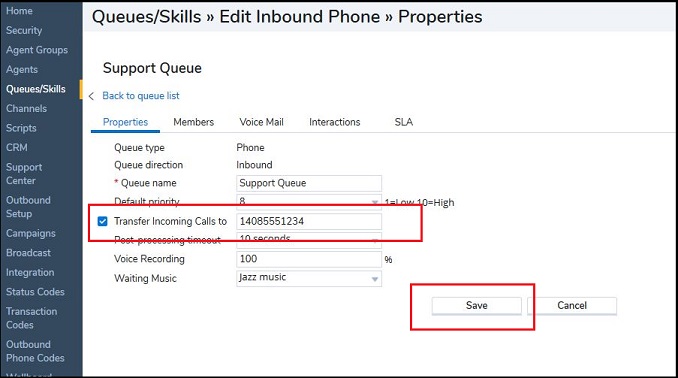Image resolution: width=678 pixels, height=378 pixels.
Task: Open Campaigns in the sidebar
Action: pyautogui.click(x=31, y=234)
